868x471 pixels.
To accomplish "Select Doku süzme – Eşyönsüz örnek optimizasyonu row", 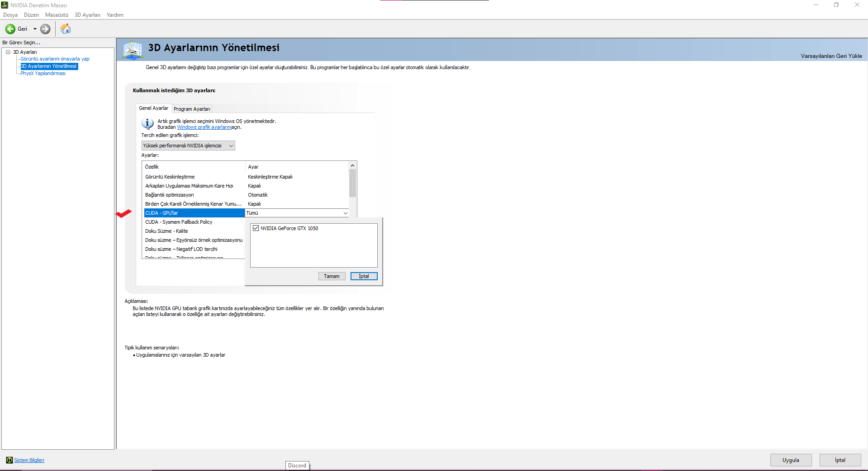I will [194, 240].
